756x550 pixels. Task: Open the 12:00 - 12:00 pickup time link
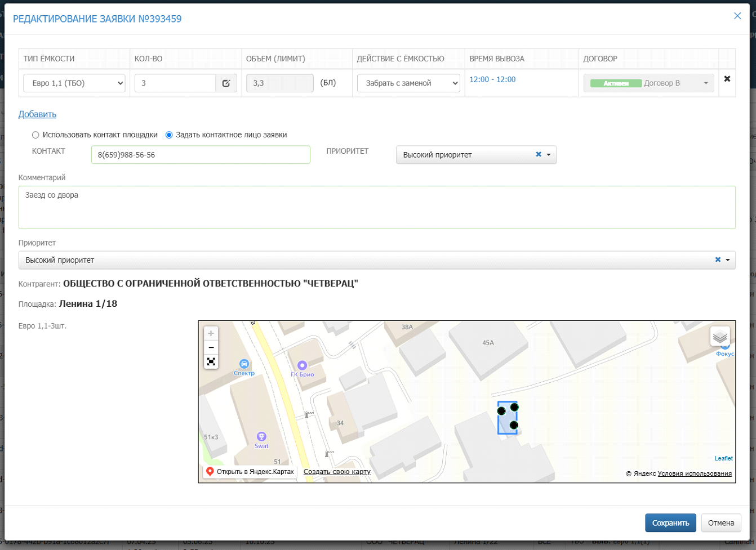[x=492, y=79]
